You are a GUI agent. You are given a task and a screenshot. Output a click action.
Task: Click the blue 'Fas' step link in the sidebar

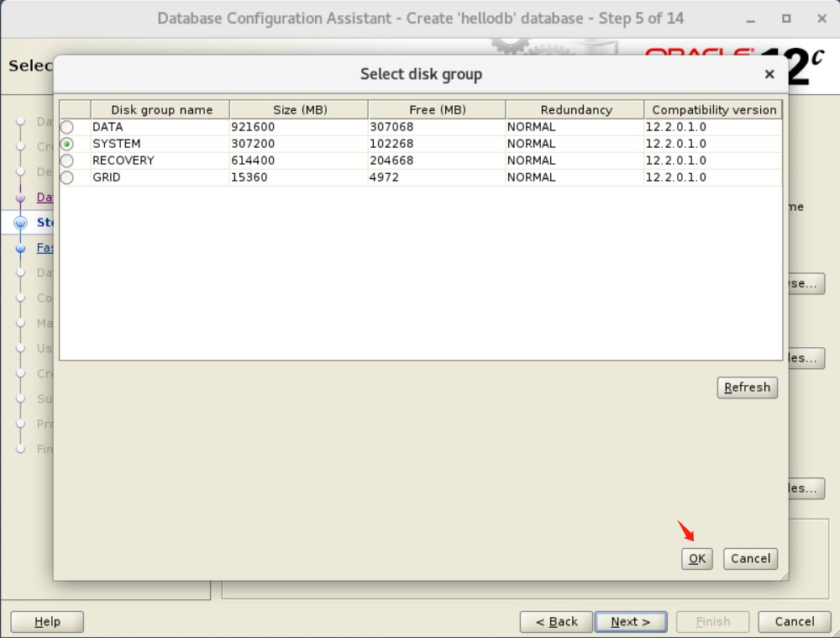coord(45,248)
